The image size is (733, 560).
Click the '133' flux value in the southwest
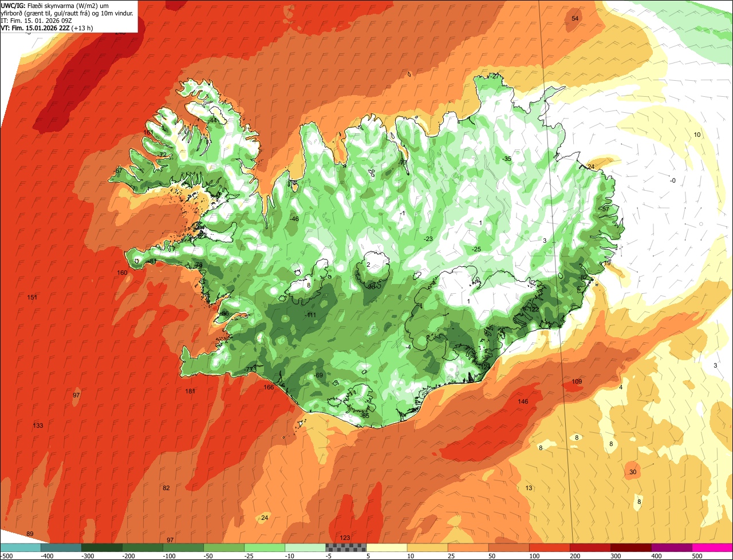click(38, 425)
